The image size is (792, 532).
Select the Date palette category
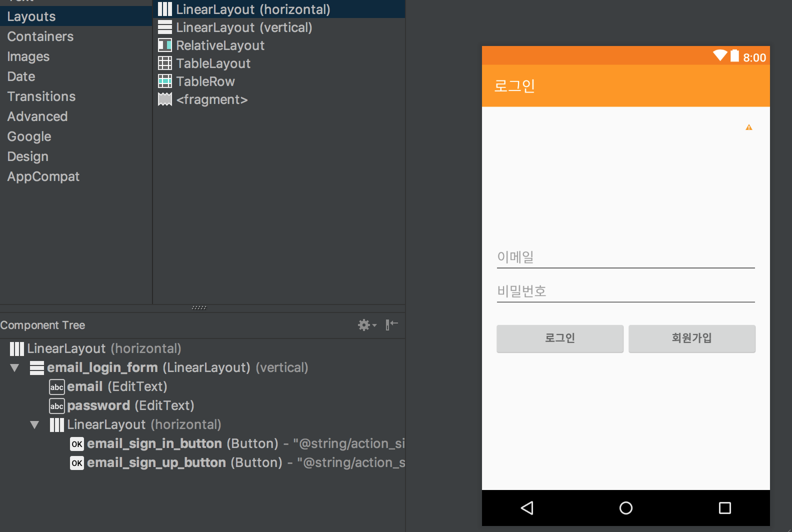click(x=76, y=76)
